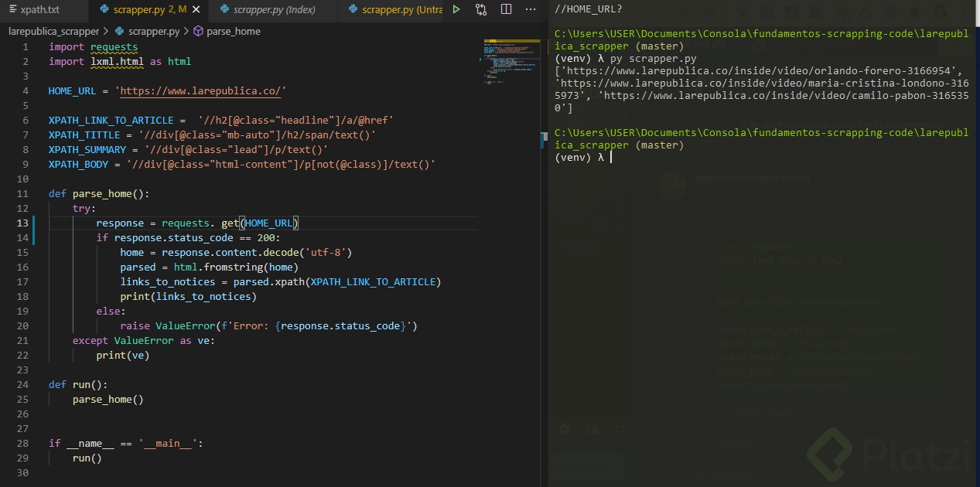
Task: Click 'except ValueError as ve:' line
Action: (144, 341)
